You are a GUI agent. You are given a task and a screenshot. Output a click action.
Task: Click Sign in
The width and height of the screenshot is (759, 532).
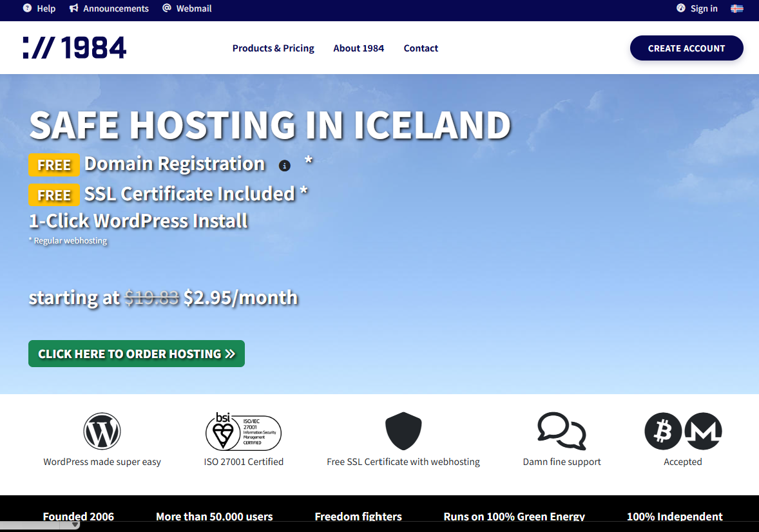tap(697, 8)
